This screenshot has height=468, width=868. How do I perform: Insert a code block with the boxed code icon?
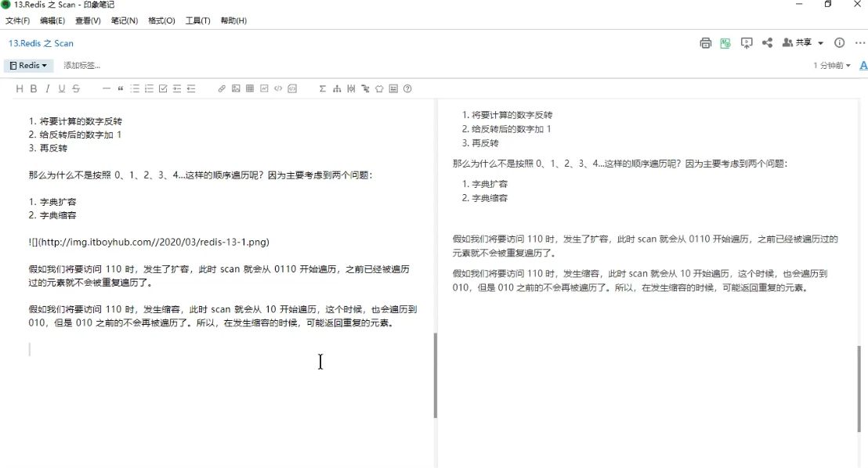(x=292, y=88)
